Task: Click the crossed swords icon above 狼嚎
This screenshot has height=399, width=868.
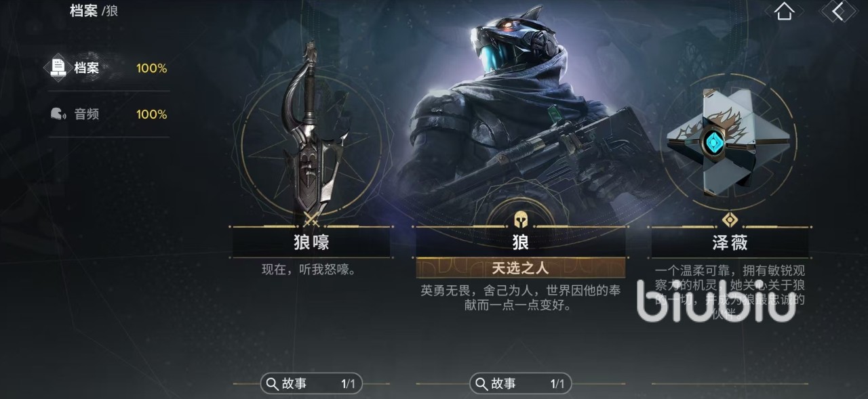Action: (311, 219)
